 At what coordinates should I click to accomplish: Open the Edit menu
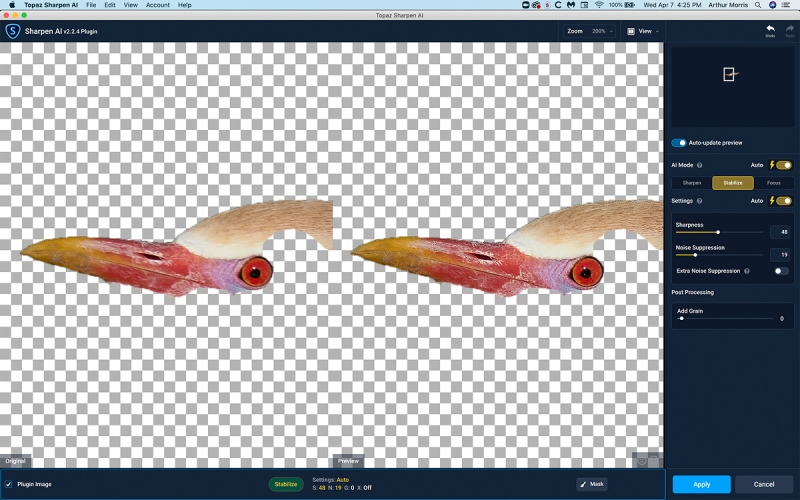110,5
